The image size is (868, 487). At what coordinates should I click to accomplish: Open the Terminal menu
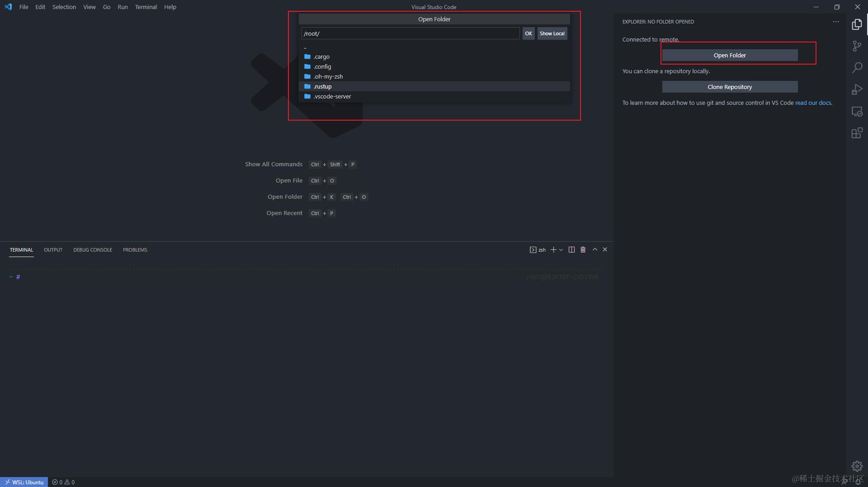[146, 7]
